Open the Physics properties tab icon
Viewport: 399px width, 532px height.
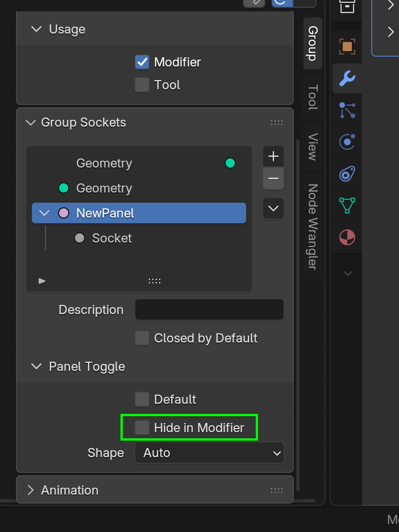point(347,141)
